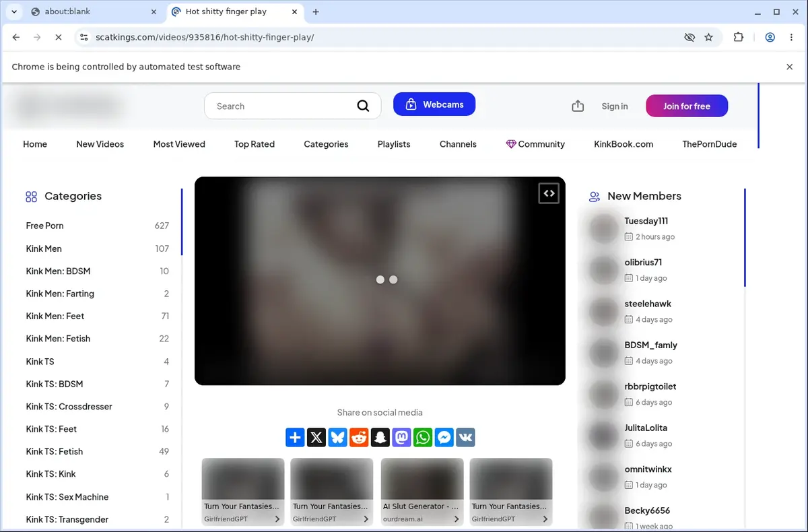Open the Channels menu item
Image resolution: width=808 pixels, height=532 pixels.
pyautogui.click(x=458, y=144)
